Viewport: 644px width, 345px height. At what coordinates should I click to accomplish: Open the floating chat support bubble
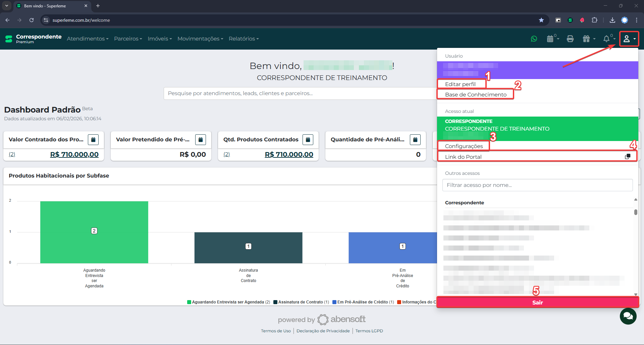click(628, 316)
